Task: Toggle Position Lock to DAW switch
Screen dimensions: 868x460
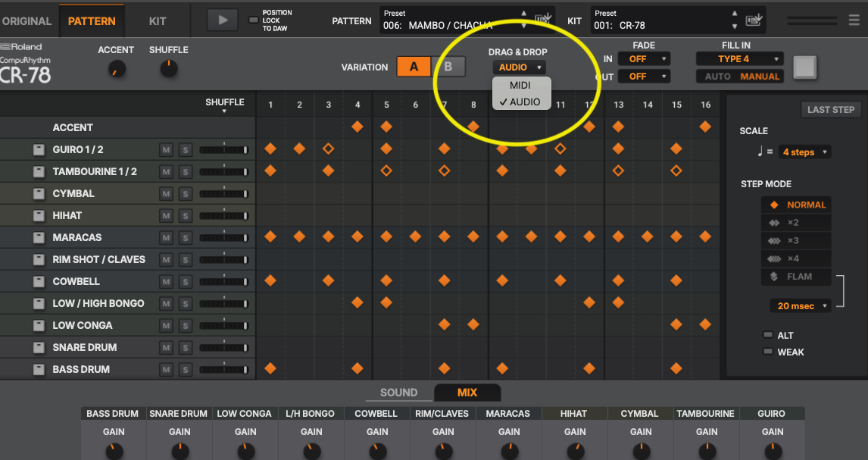Action: (254, 20)
